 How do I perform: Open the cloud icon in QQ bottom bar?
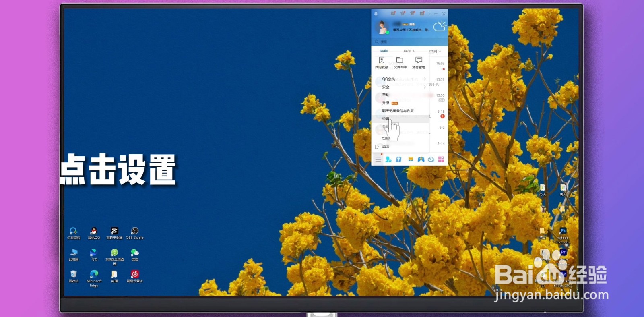[x=431, y=159]
